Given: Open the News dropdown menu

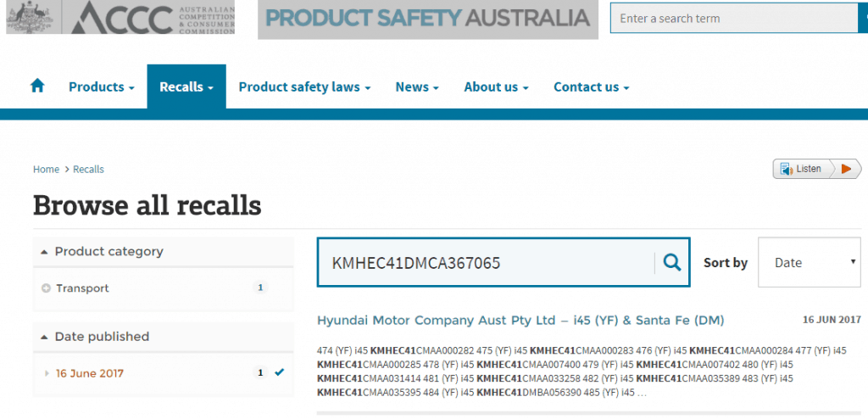Looking at the screenshot, I should [417, 87].
